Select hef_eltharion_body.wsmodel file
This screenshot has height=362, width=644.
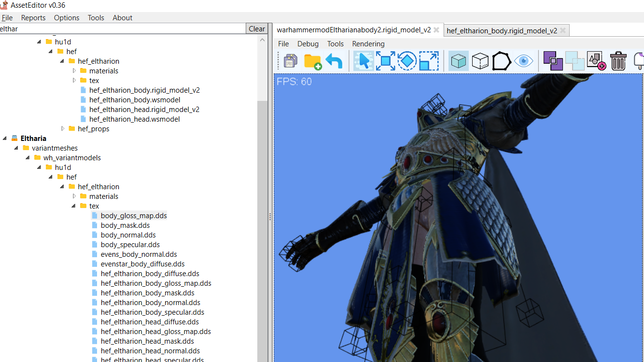pos(135,99)
